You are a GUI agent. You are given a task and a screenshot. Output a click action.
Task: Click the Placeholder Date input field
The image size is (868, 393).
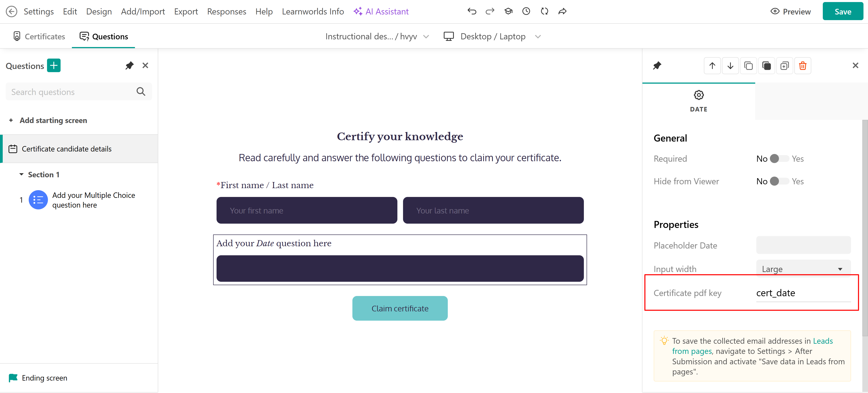[803, 245]
